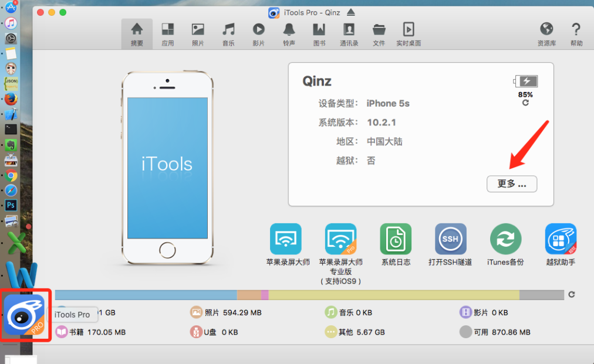Open System Preferences from the Dock

pyautogui.click(x=11, y=38)
